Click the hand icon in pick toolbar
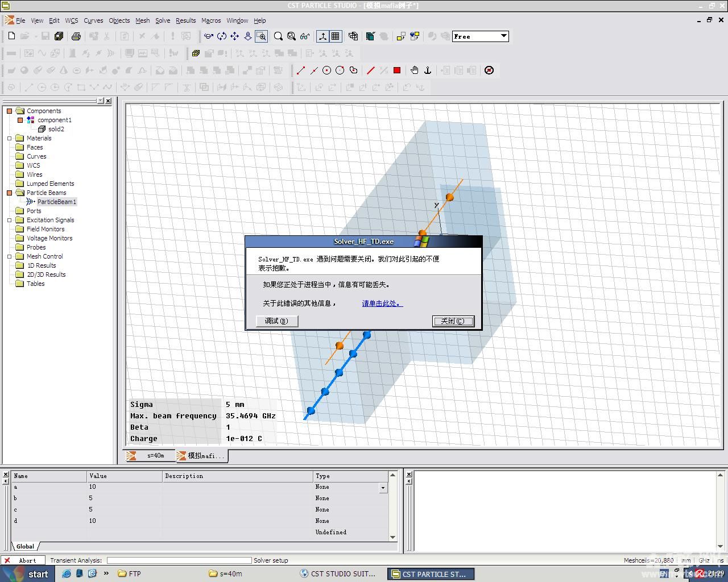Screen dimensions: 728x582 coord(415,70)
